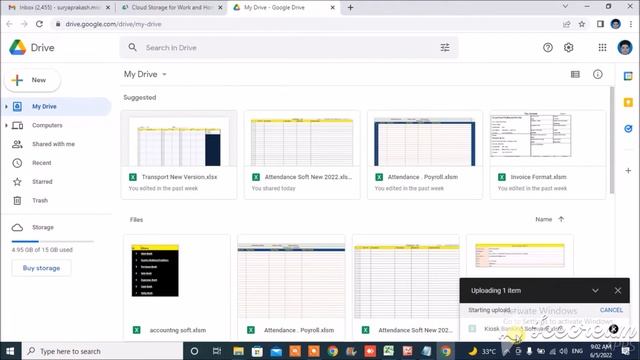Open My Drive dropdown in breadcrumb
The height and width of the screenshot is (360, 640).
[164, 74]
